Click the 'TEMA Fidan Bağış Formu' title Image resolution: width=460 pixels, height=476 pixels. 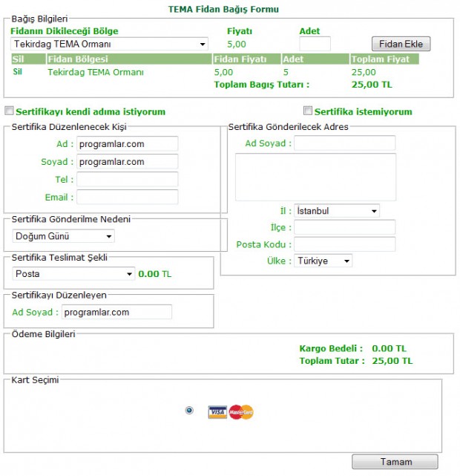[223, 9]
